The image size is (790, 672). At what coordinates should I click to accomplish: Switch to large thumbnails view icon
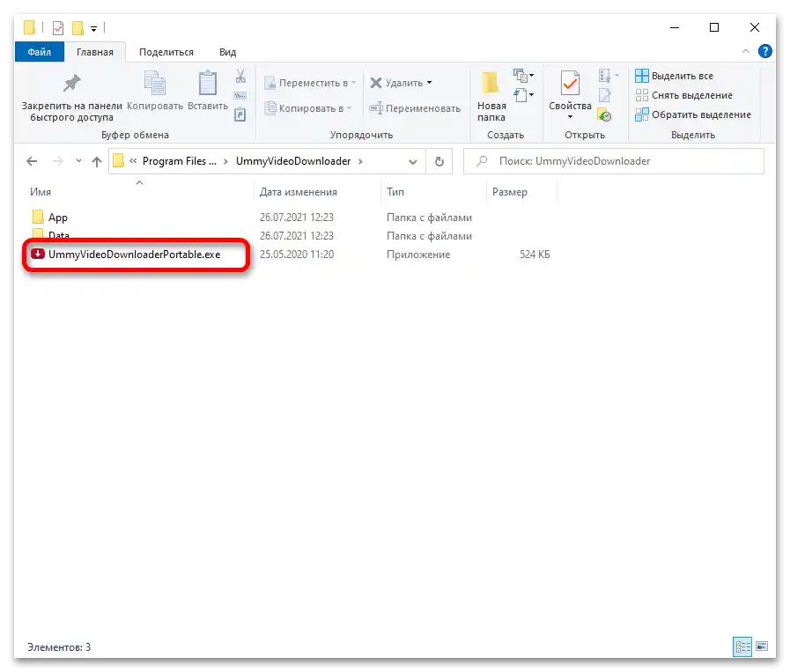click(x=762, y=646)
